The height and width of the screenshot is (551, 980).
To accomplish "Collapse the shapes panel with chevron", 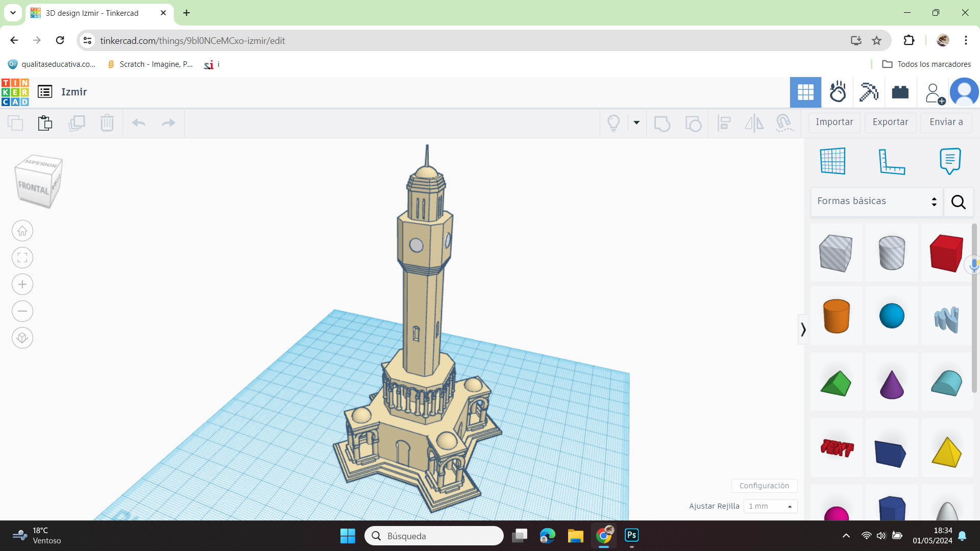I will [x=803, y=330].
